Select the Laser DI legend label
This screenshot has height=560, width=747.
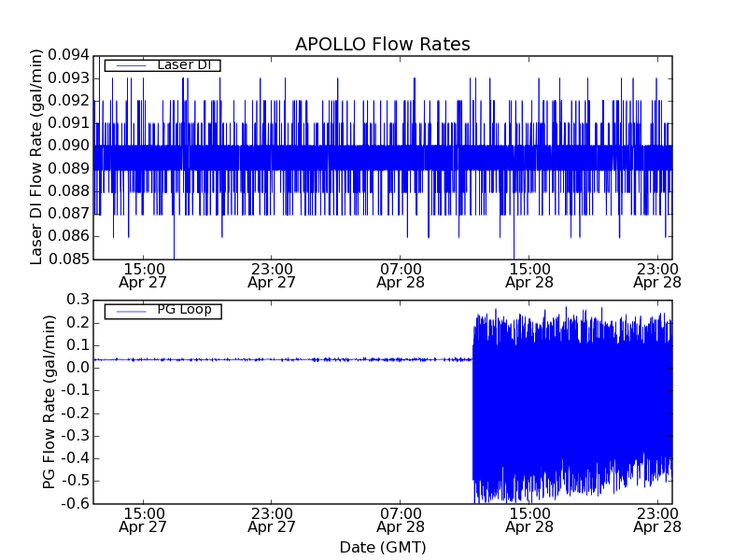tap(182, 64)
